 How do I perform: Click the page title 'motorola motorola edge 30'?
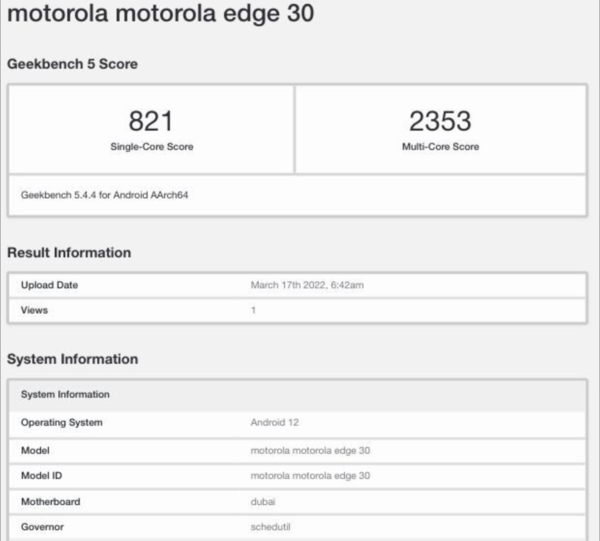[x=161, y=13]
